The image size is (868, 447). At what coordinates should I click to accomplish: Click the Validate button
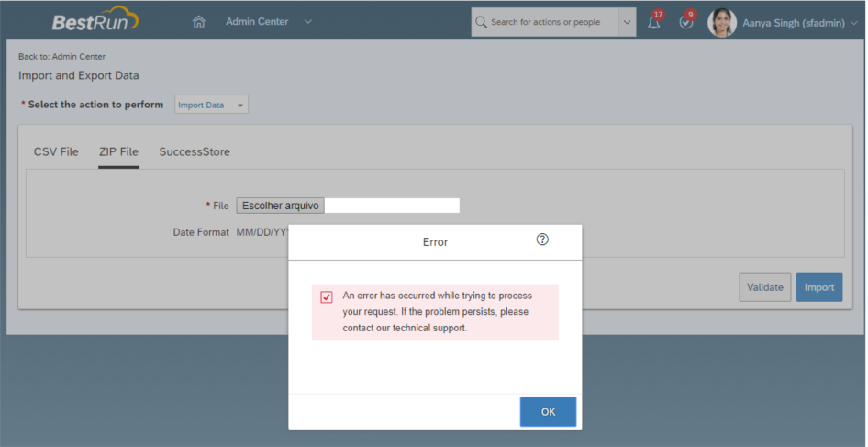(x=765, y=287)
